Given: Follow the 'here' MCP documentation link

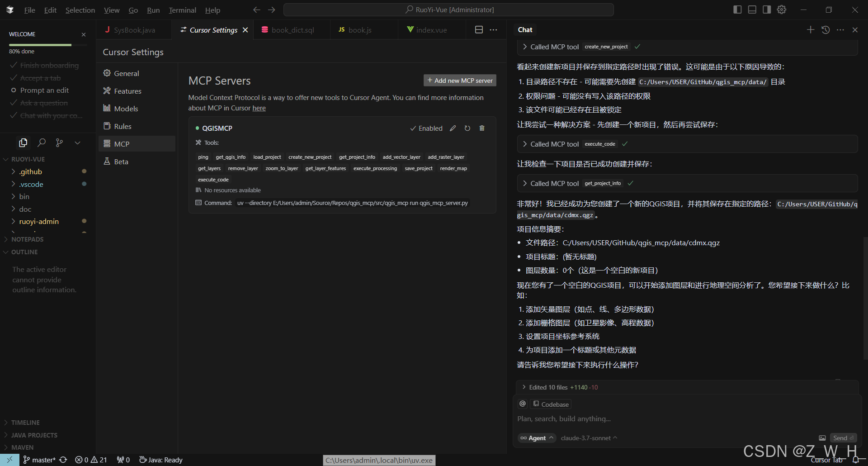Looking at the screenshot, I should [259, 108].
